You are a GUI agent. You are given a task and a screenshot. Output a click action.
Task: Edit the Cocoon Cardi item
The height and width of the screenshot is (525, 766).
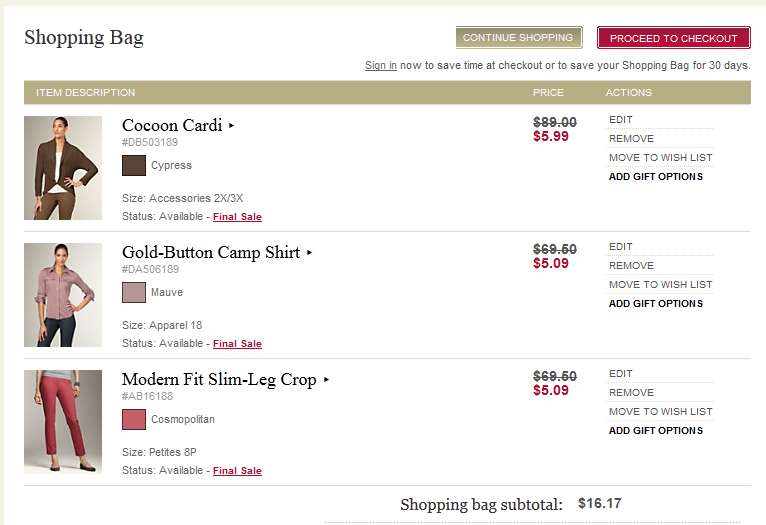(621, 120)
